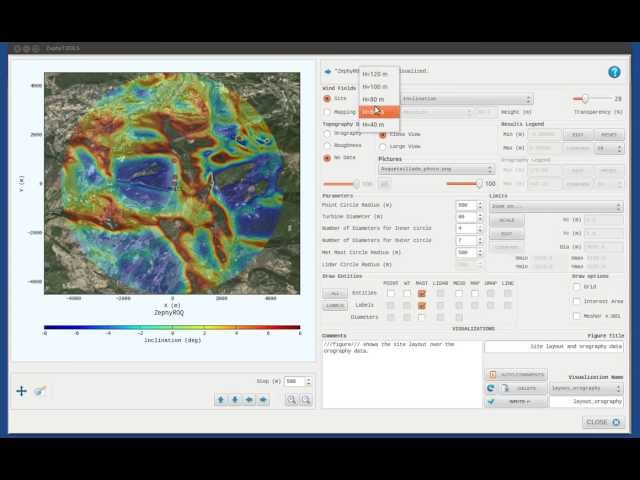Click the refresh icon beside Delete button
This screenshot has height=480, width=640.
click(491, 388)
